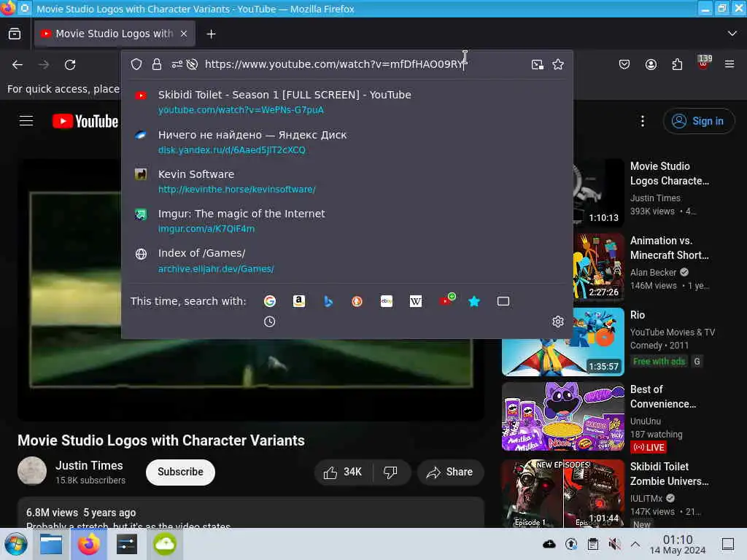
Task: Select the Kevin Software suggestion
Action: tap(347, 182)
